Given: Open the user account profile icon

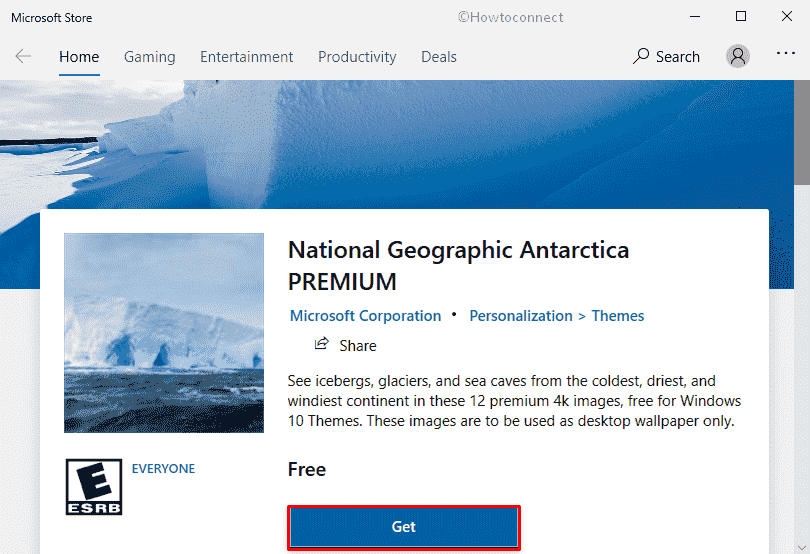Looking at the screenshot, I should pyautogui.click(x=738, y=56).
